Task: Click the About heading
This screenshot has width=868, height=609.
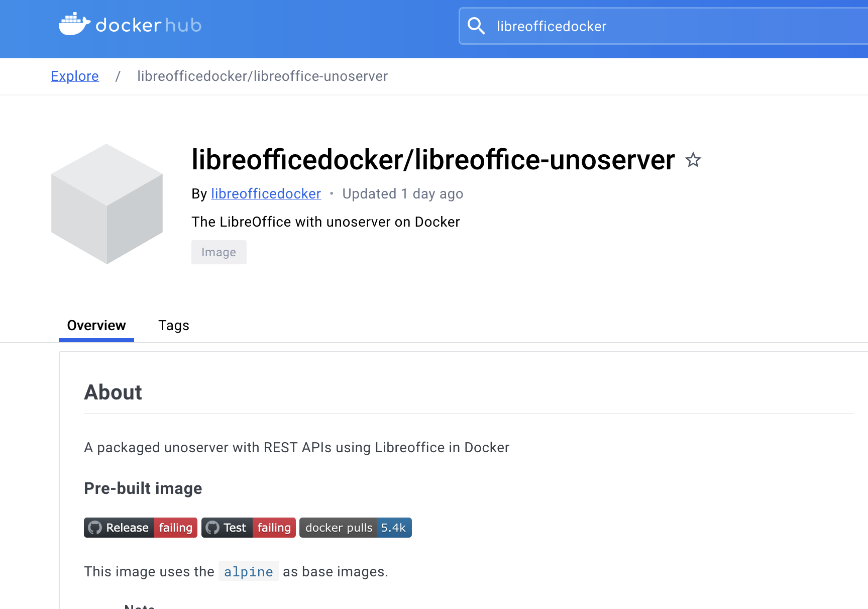Action: 113,392
